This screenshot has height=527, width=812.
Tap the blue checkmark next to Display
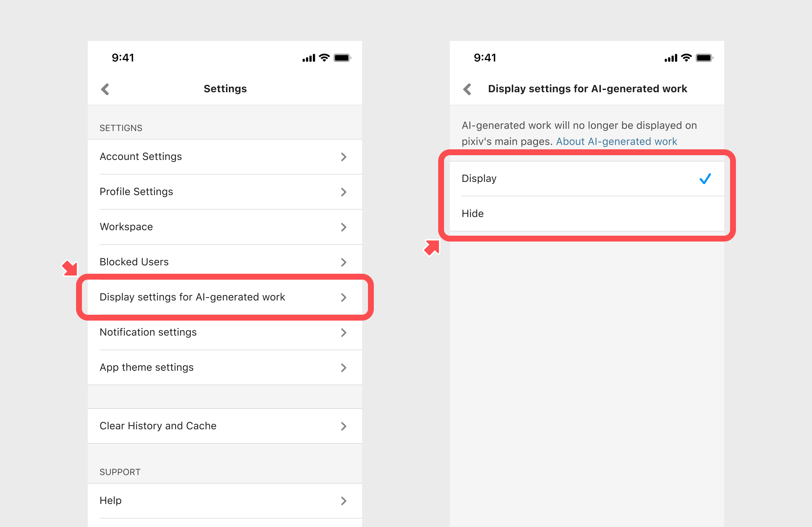[x=705, y=179]
